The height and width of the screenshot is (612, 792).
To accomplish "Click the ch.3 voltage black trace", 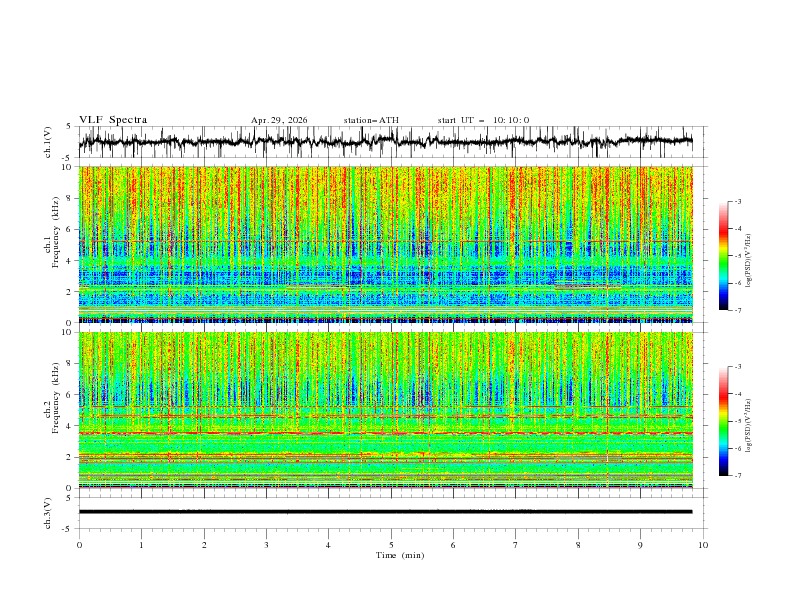I will click(385, 512).
